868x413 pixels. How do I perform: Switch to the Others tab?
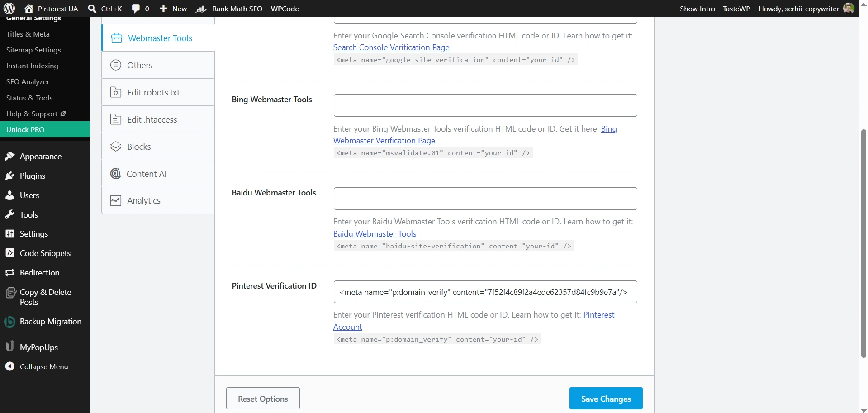click(158, 65)
